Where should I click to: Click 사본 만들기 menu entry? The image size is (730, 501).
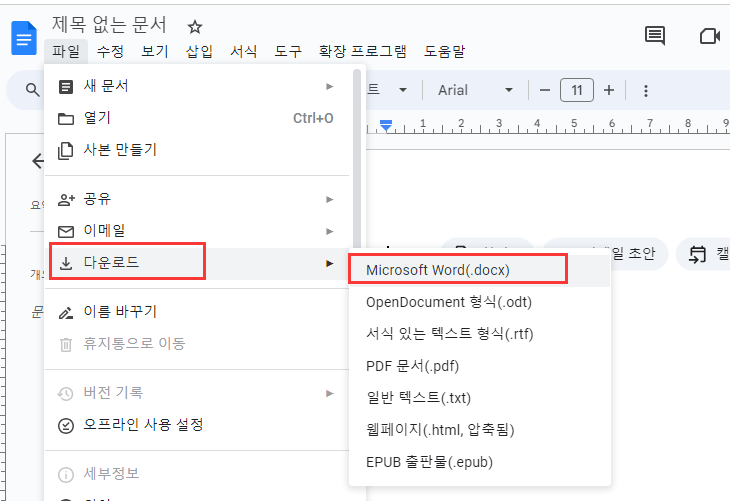coord(120,150)
